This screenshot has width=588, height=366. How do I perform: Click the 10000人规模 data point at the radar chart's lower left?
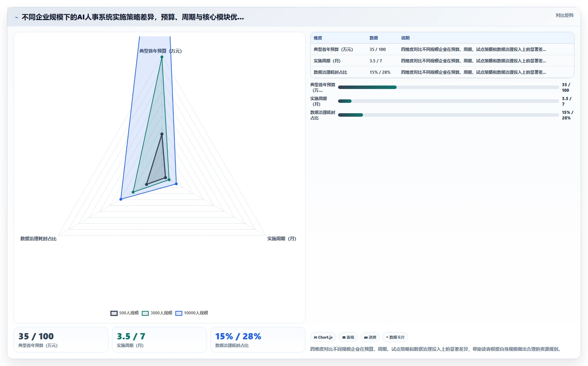121,199
